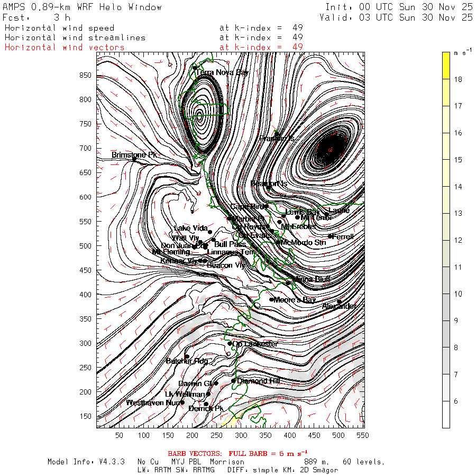The width and height of the screenshot is (476, 476).
Task: Click the legend band between 13 and 14
Action: pyautogui.click(x=446, y=200)
